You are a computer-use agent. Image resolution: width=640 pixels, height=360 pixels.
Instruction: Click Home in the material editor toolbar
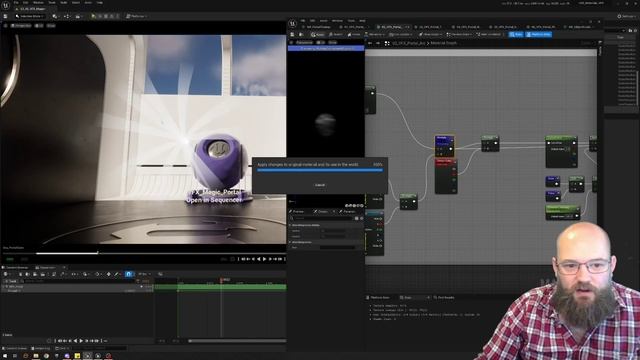(x=354, y=35)
